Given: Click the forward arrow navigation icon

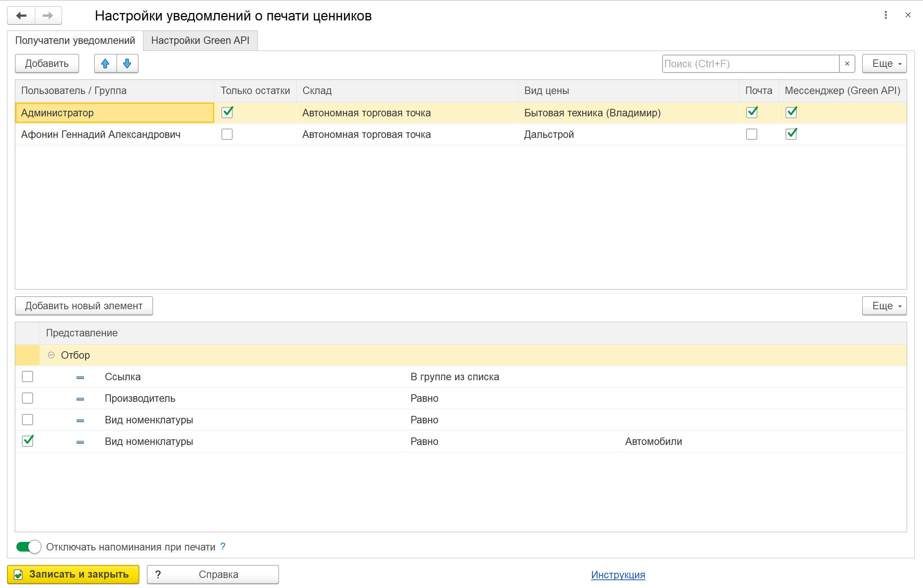Looking at the screenshot, I should [48, 15].
